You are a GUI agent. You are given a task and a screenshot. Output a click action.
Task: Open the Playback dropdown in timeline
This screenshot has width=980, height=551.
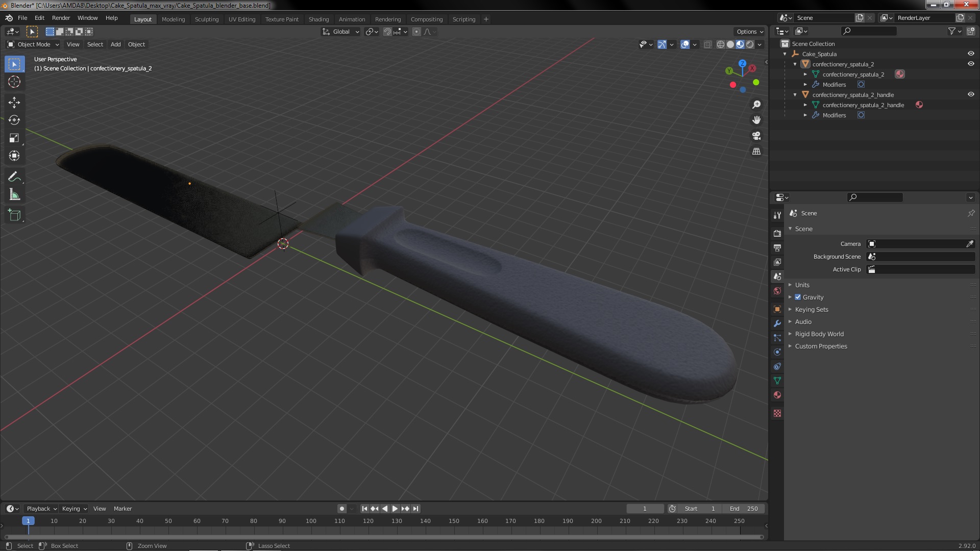click(41, 509)
